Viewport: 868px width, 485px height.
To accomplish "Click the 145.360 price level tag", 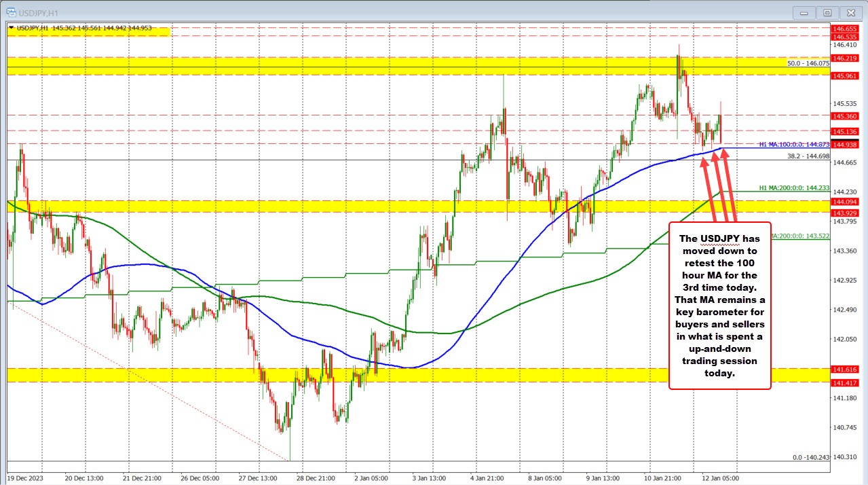I will click(x=847, y=117).
